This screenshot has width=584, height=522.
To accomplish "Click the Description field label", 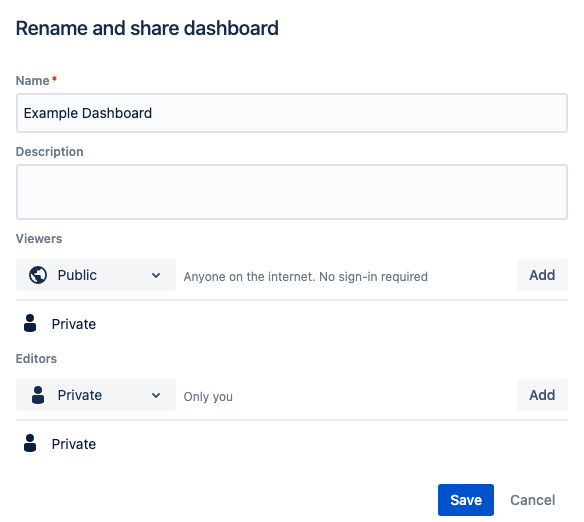I will 50,152.
